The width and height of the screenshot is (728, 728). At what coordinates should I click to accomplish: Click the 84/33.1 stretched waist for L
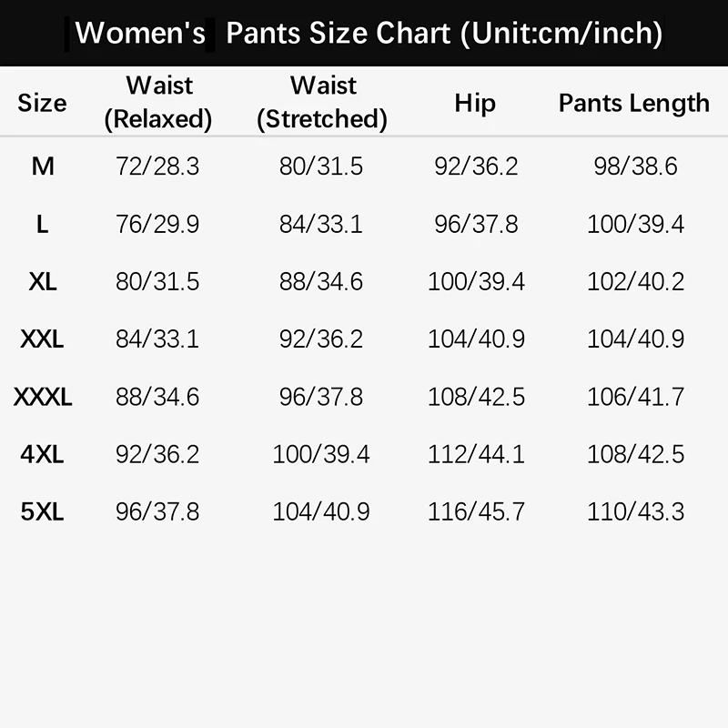click(x=321, y=224)
